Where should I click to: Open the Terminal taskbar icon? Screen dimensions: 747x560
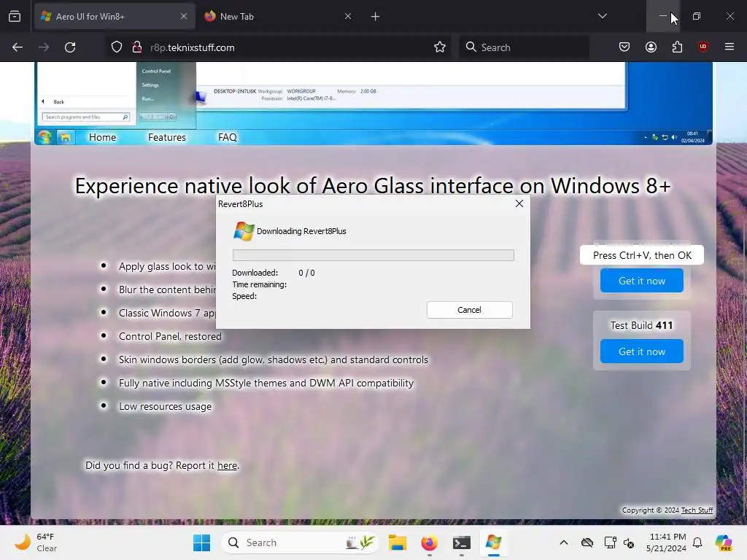coord(461,542)
